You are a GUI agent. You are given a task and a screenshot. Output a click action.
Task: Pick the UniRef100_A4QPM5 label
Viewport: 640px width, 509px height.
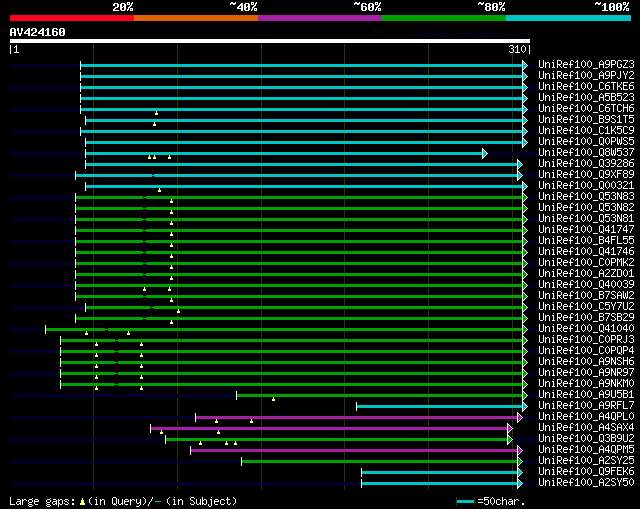click(586, 450)
